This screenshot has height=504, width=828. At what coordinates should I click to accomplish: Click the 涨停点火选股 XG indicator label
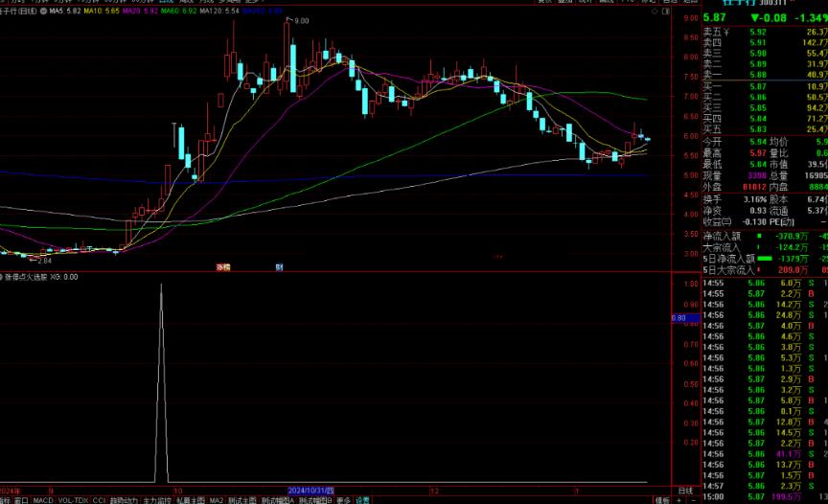click(42, 277)
